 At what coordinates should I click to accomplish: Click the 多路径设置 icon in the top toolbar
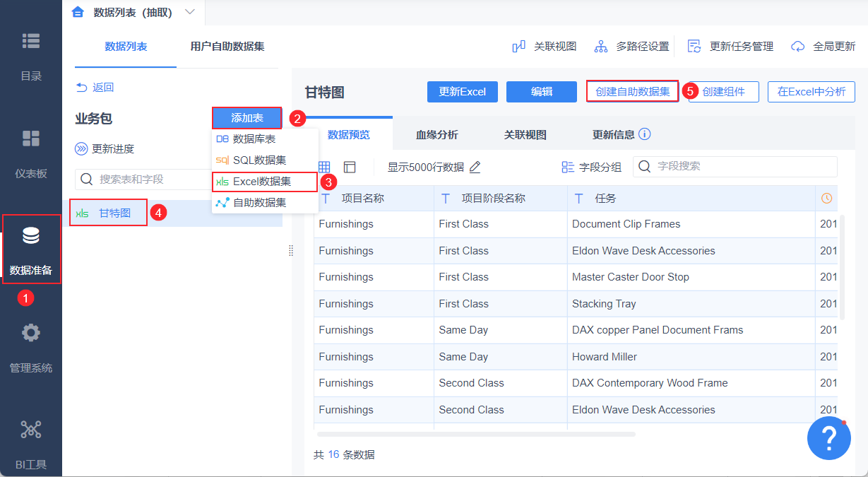[x=601, y=47]
